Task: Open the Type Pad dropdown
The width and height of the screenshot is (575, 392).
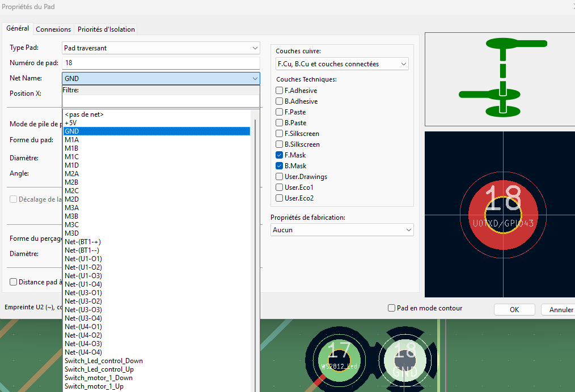Action: coord(160,48)
